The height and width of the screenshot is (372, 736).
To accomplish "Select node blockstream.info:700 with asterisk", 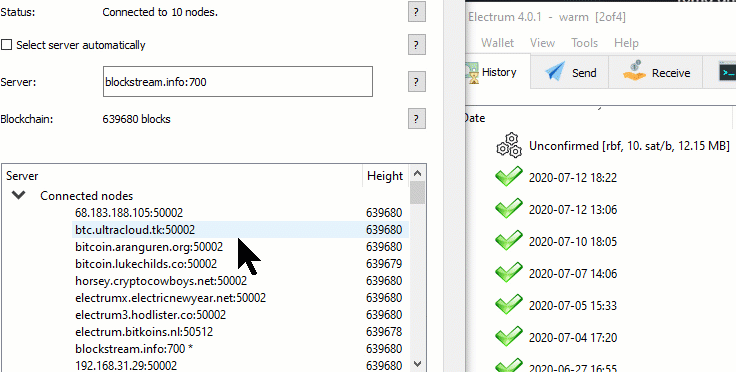I will pos(240,349).
